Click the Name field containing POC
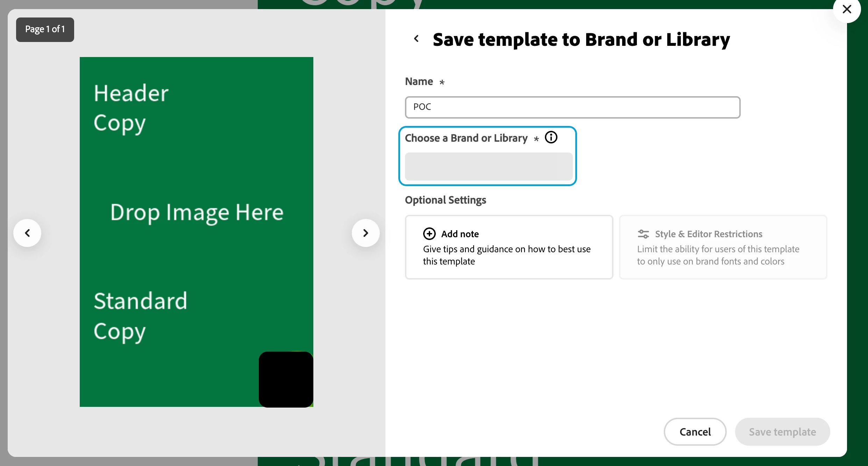This screenshot has width=868, height=466. [572, 107]
